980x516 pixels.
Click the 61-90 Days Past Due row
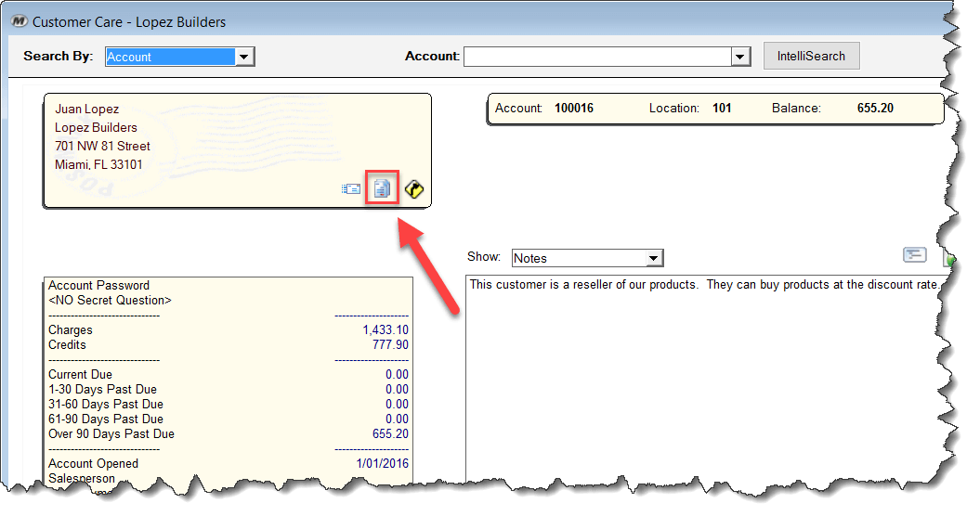[229, 419]
